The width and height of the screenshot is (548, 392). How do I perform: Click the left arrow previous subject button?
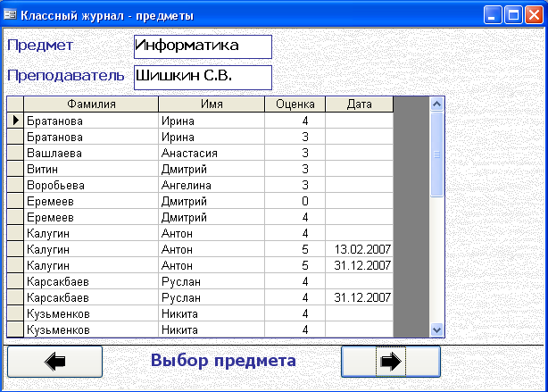pyautogui.click(x=54, y=362)
